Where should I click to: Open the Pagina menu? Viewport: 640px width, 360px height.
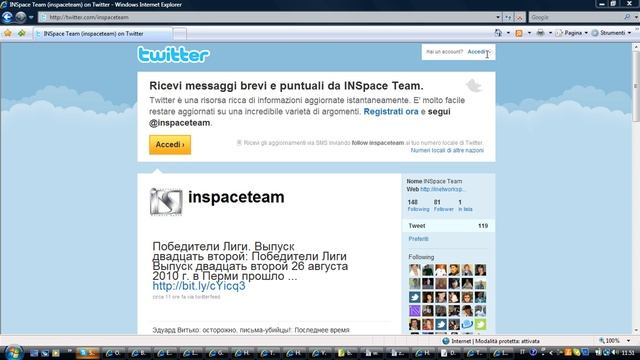click(571, 33)
